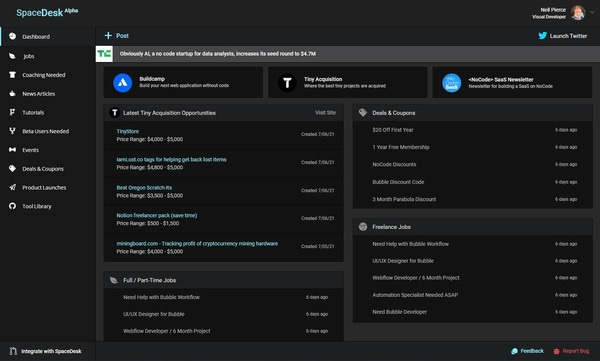Open Notion freelancer pack listing

[157, 216]
